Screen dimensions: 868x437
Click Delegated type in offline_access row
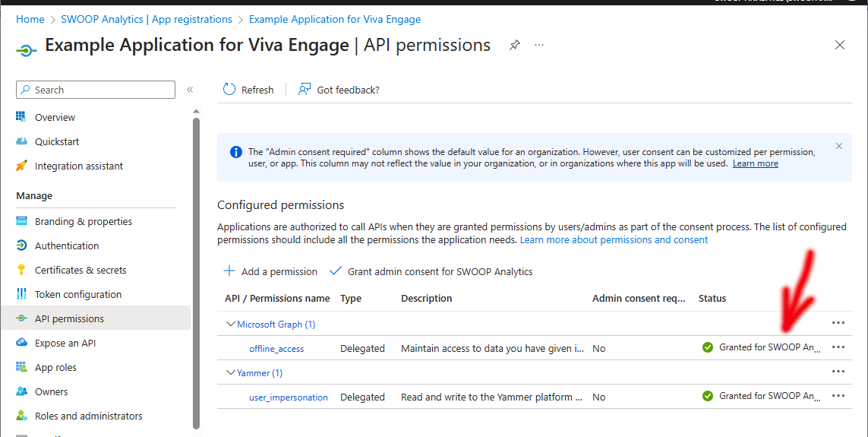tap(362, 348)
